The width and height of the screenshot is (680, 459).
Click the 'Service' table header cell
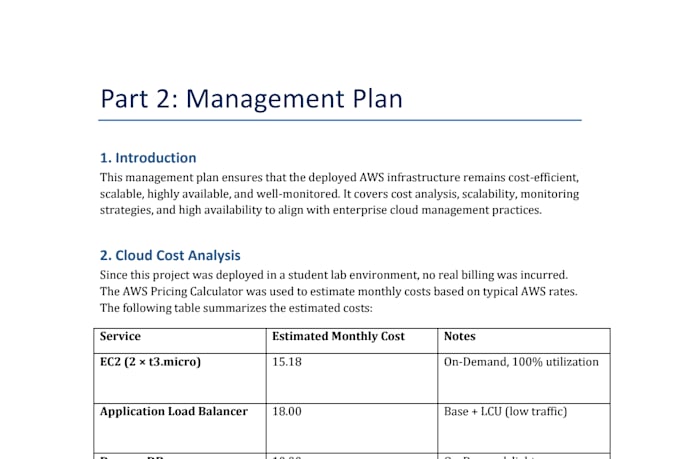point(180,341)
